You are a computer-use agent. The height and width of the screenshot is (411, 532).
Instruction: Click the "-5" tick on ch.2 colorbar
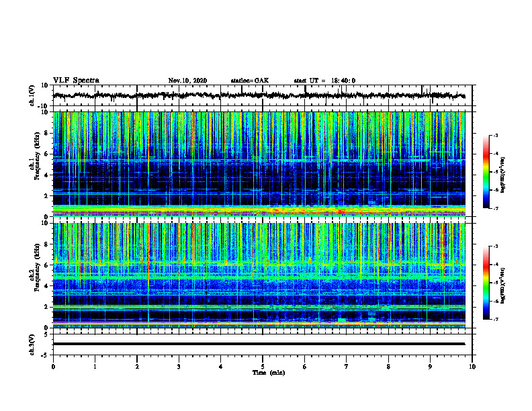[496, 283]
